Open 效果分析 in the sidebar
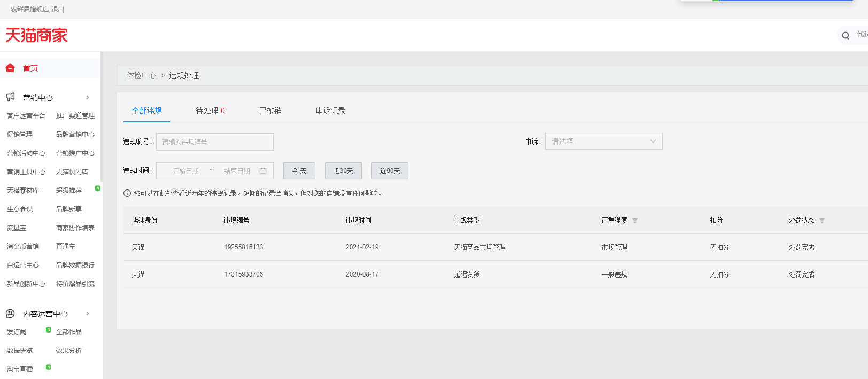868x379 pixels. coord(69,350)
